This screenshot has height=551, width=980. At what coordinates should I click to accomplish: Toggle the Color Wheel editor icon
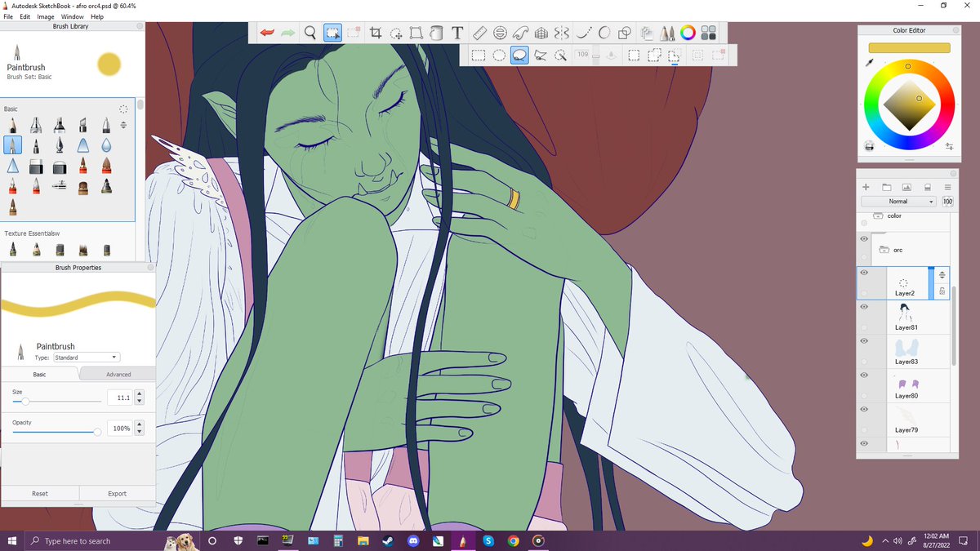(688, 33)
